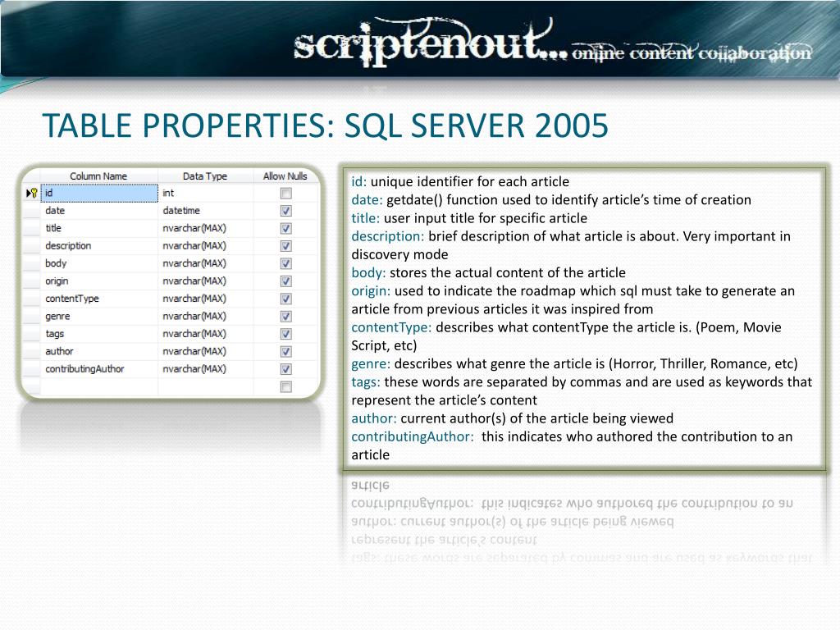Click nvarchar(MAX) data type for body row

tap(206, 263)
